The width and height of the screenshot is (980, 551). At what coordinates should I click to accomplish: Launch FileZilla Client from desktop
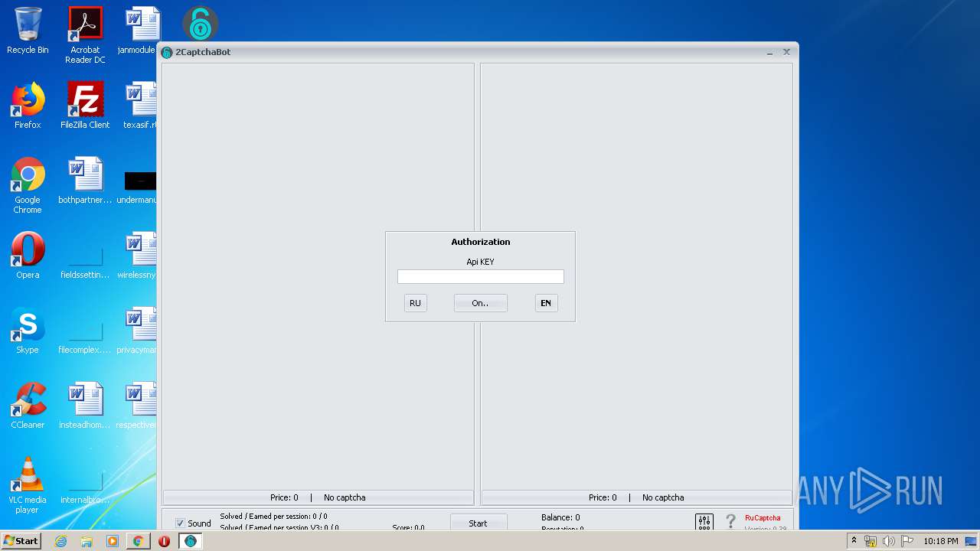85,106
